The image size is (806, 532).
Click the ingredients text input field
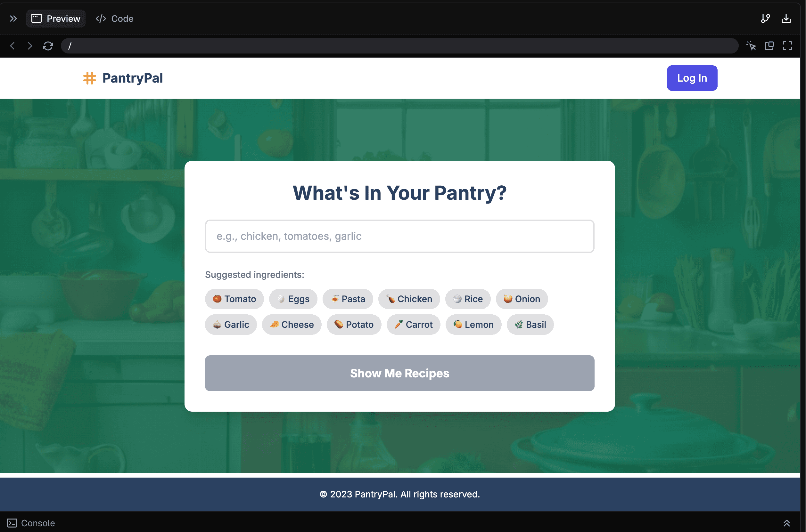click(x=399, y=236)
